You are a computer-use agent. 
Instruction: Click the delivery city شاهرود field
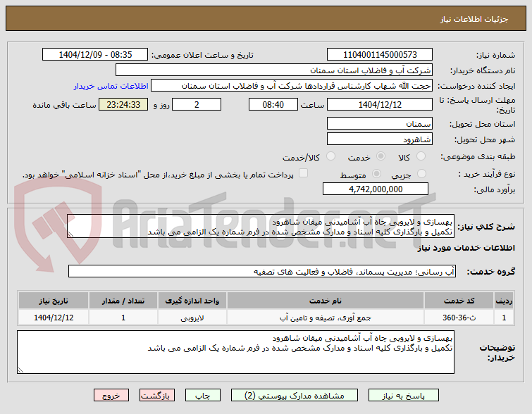pos(380,139)
